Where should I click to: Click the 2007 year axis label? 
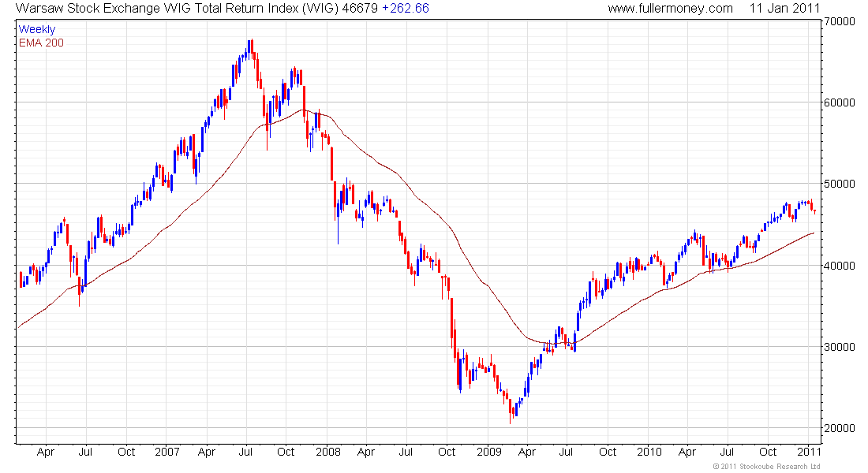coord(167,452)
